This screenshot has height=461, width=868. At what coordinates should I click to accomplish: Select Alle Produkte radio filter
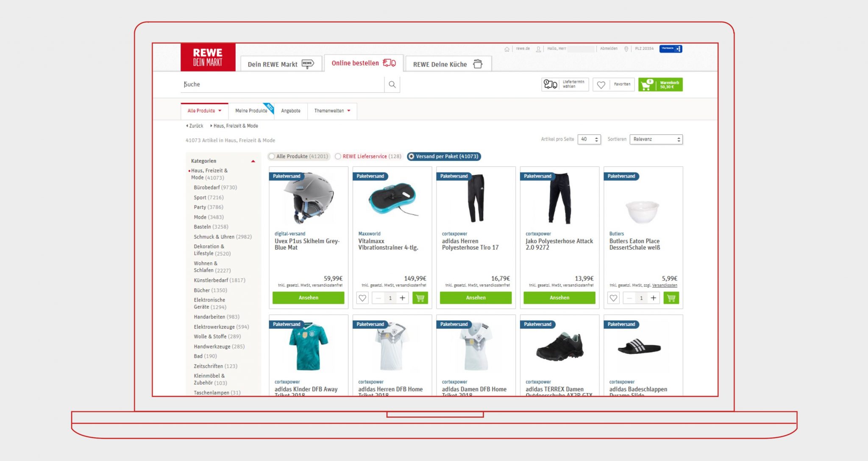coord(272,156)
